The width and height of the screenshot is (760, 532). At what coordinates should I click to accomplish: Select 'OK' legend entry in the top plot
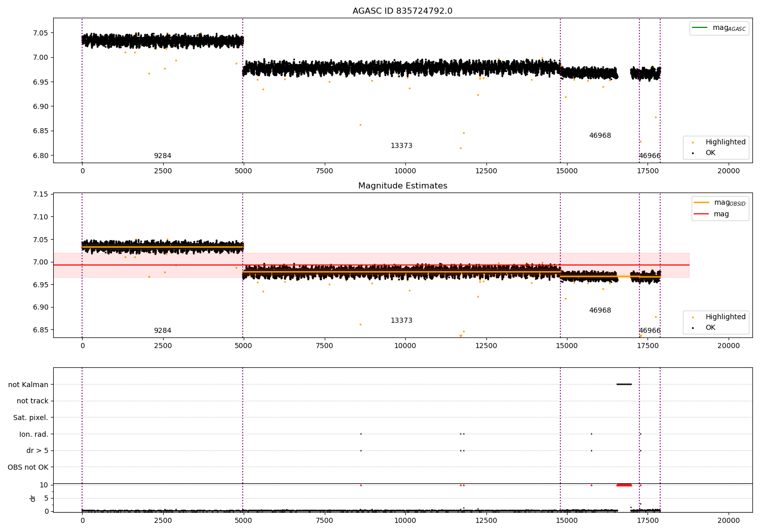point(710,153)
